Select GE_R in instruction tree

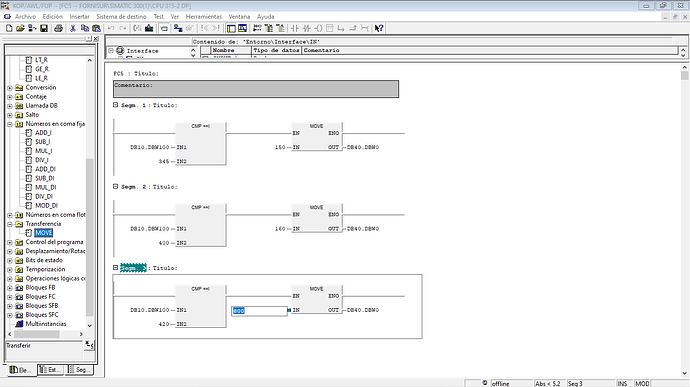coord(42,69)
